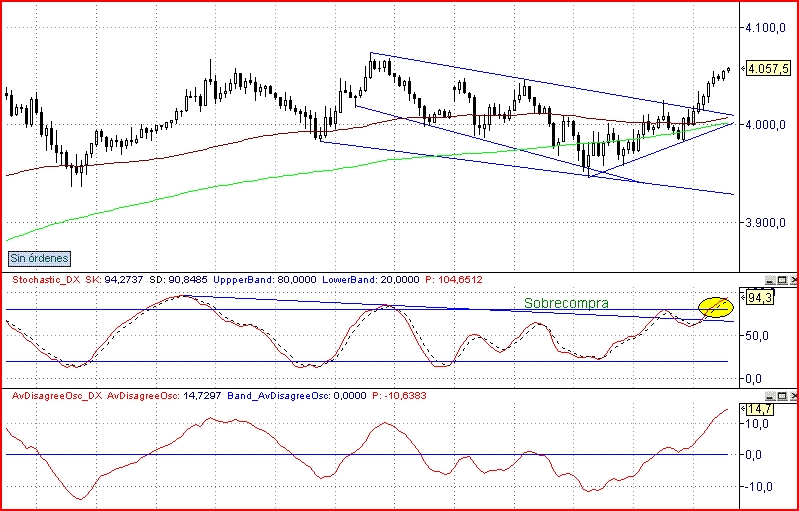
Task: Click the 'Sin órdenes' label
Action: tap(39, 258)
